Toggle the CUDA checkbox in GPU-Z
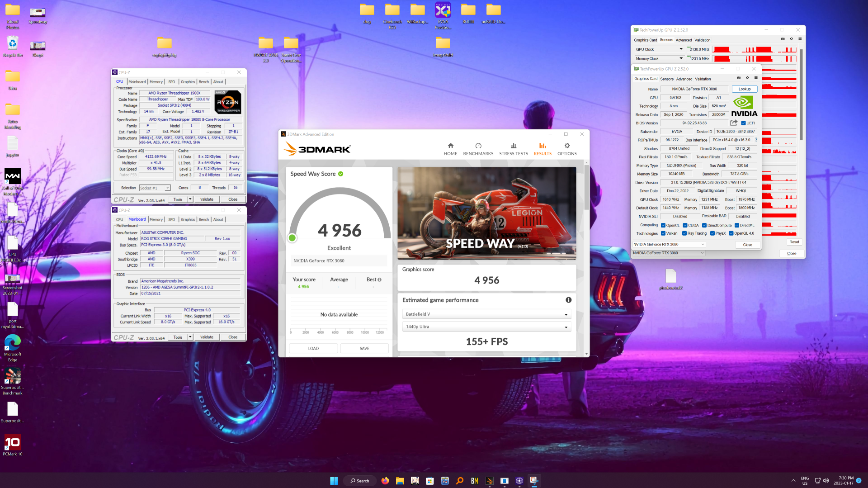This screenshot has height=488, width=868. point(685,225)
